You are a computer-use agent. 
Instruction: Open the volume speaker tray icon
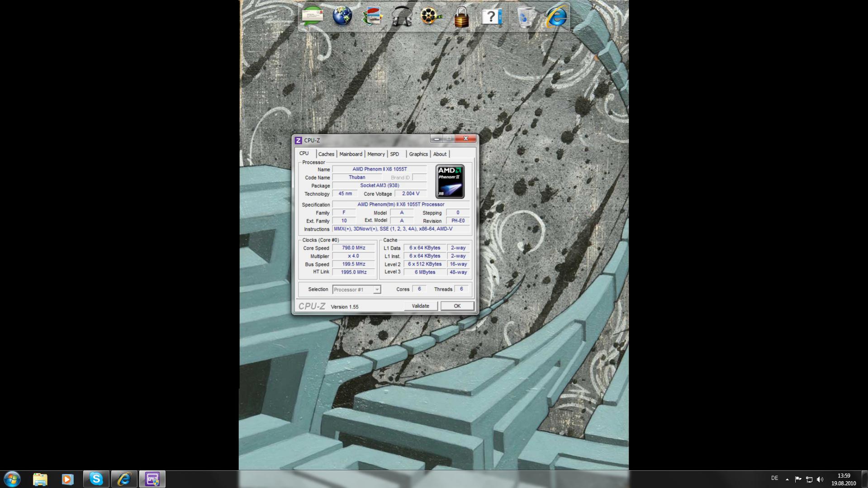[820, 479]
